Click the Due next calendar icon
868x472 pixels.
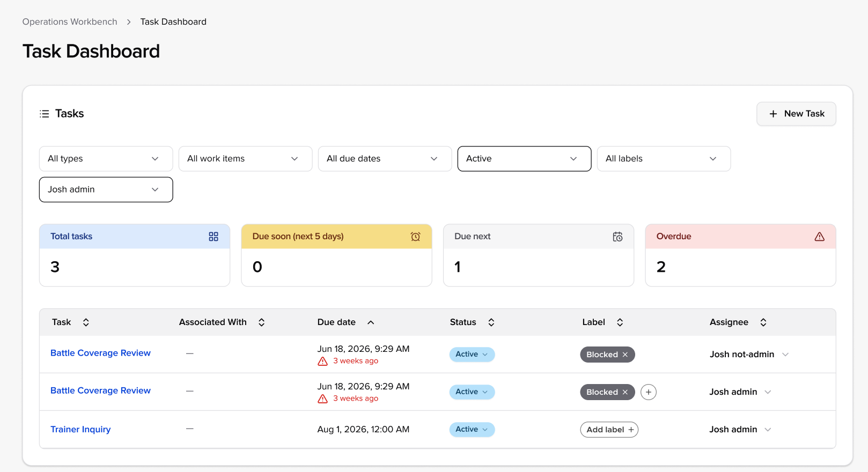click(x=617, y=237)
